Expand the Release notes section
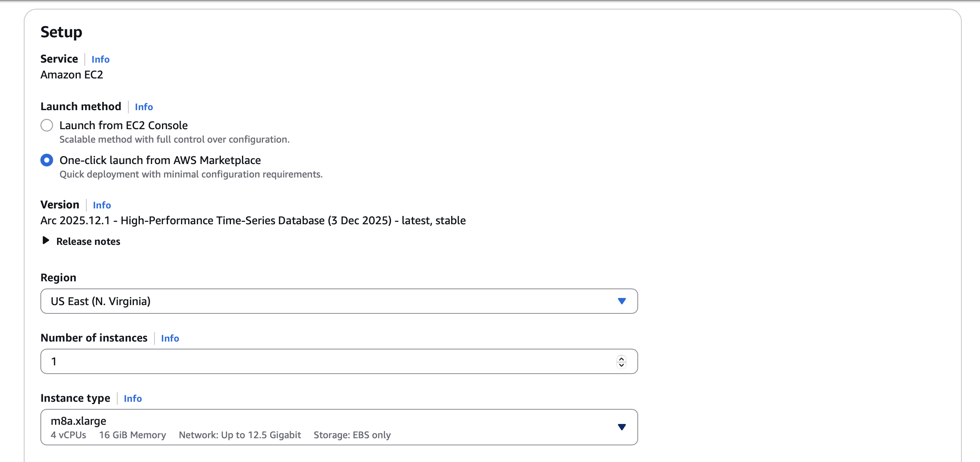980x462 pixels. [88, 241]
